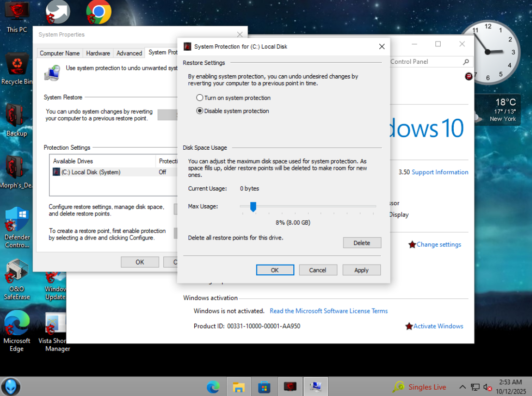
Task: Click the weather gadget showing 18°C
Action: (x=497, y=110)
